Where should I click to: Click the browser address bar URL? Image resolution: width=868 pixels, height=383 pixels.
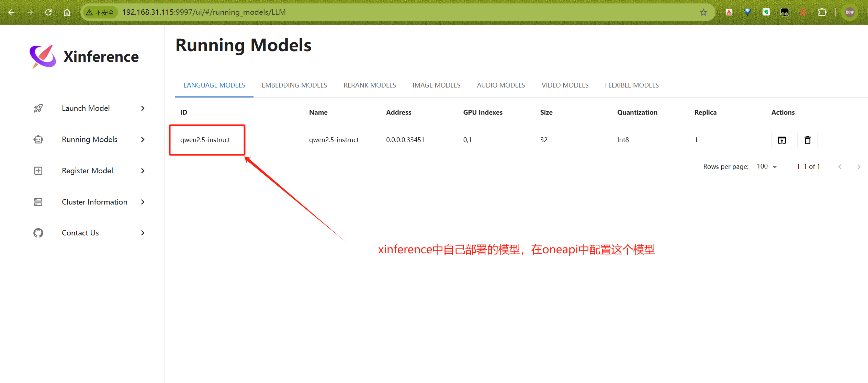(x=204, y=12)
